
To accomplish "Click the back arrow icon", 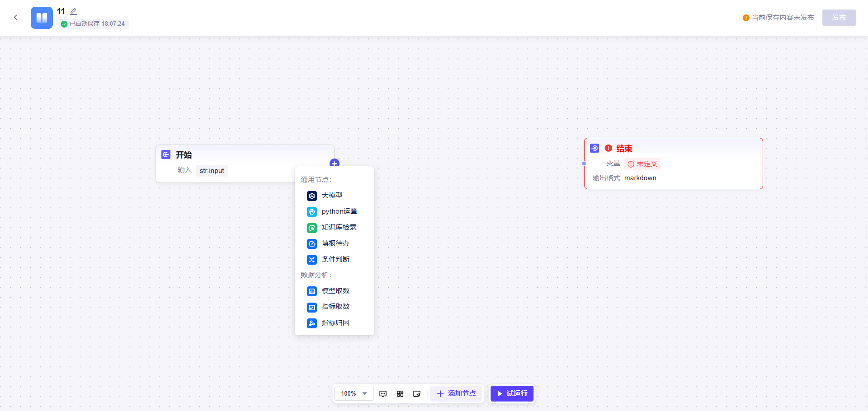I will (16, 17).
